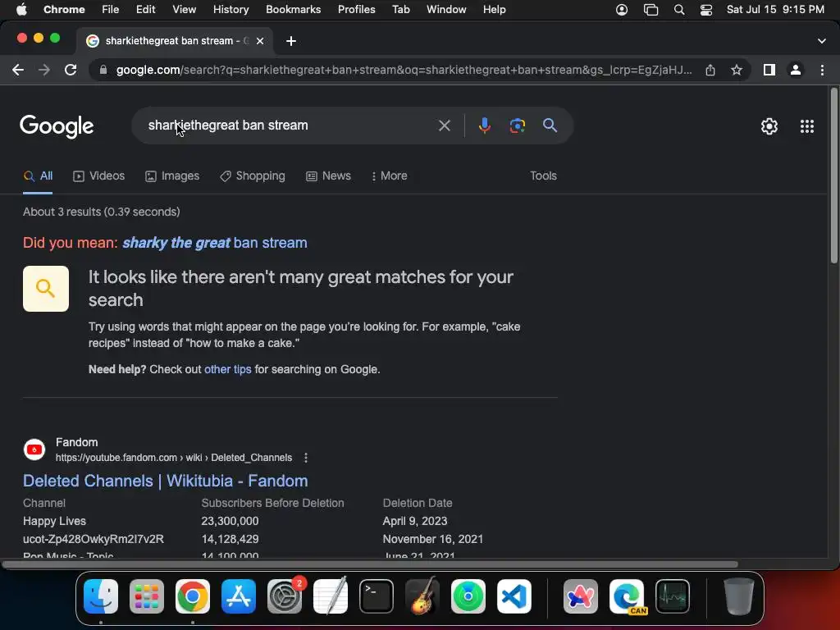Open Spotlight search in menu bar
The image size is (840, 630).
pyautogui.click(x=678, y=10)
